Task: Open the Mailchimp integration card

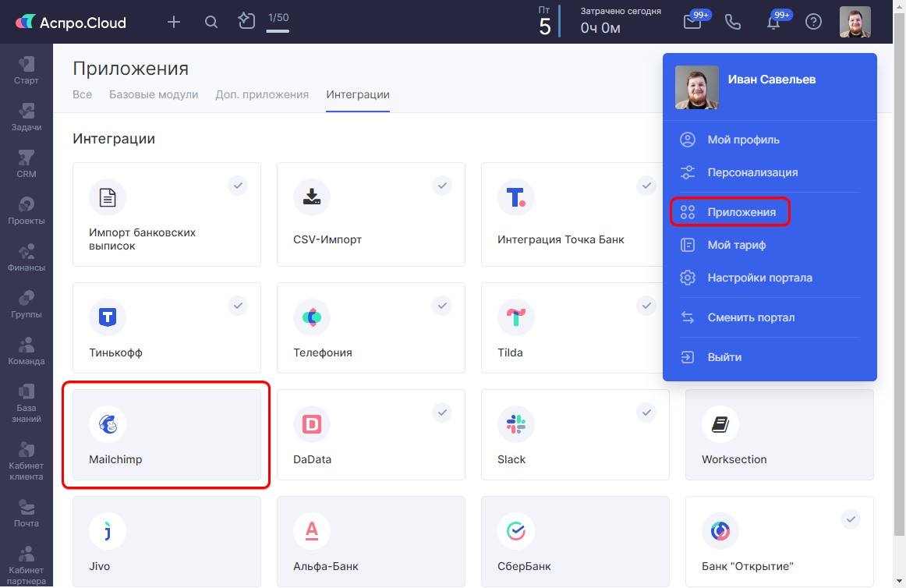Action: [166, 434]
